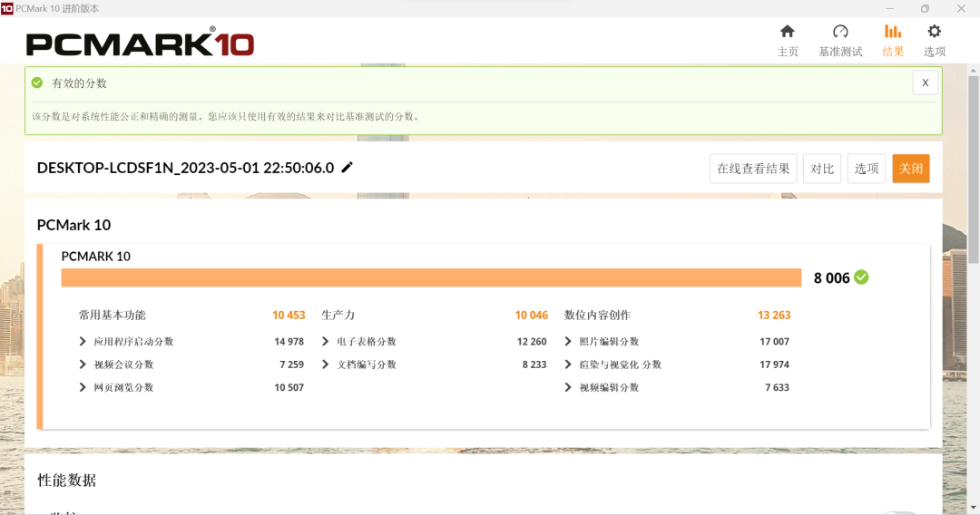
Task: Click the overall score 8 006
Action: pos(832,278)
